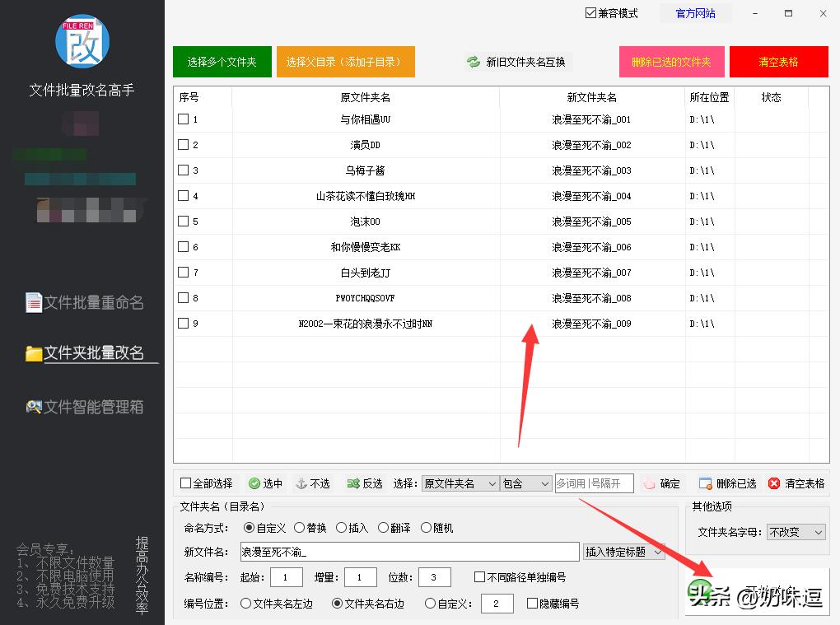Open the 原文件夹名 dropdown
The image size is (840, 625).
pyautogui.click(x=460, y=483)
